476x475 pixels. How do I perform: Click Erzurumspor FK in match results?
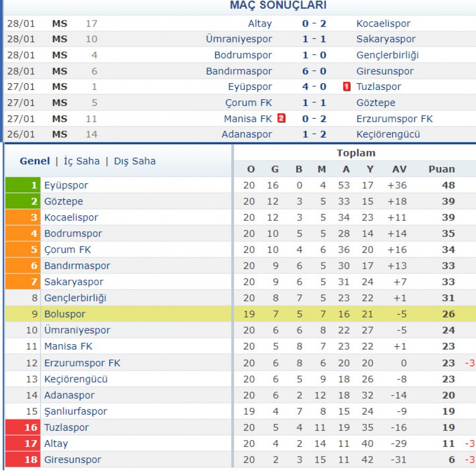coord(394,119)
